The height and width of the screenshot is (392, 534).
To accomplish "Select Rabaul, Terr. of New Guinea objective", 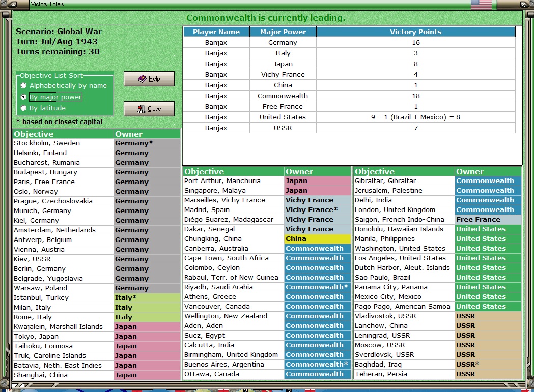I will [234, 278].
